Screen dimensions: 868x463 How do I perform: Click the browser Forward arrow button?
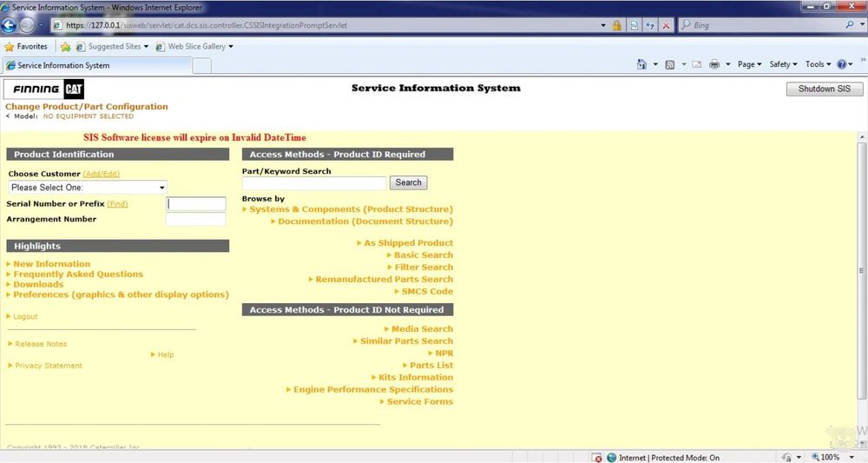click(x=27, y=25)
